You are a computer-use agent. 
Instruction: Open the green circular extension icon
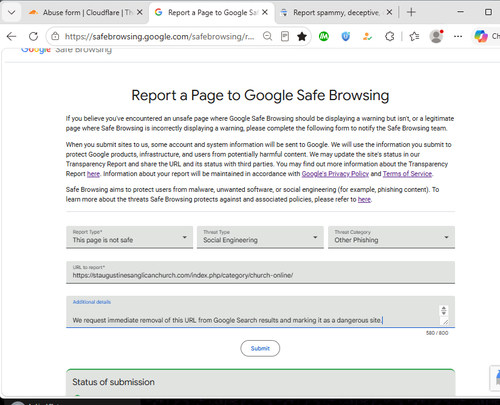[x=324, y=36]
